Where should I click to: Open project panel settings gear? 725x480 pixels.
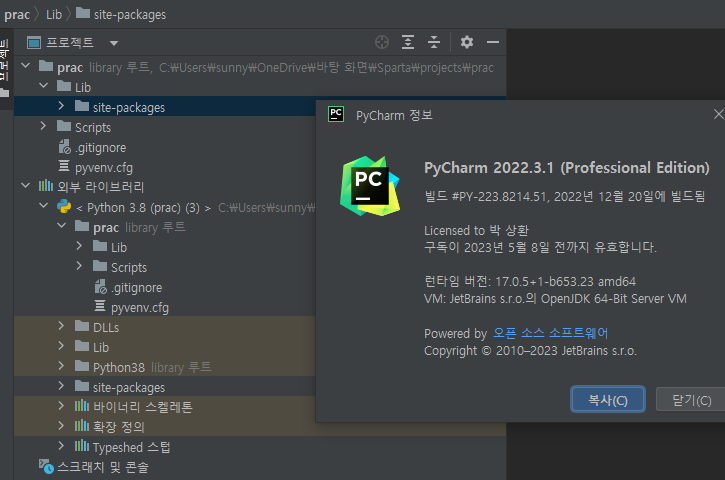(x=467, y=42)
